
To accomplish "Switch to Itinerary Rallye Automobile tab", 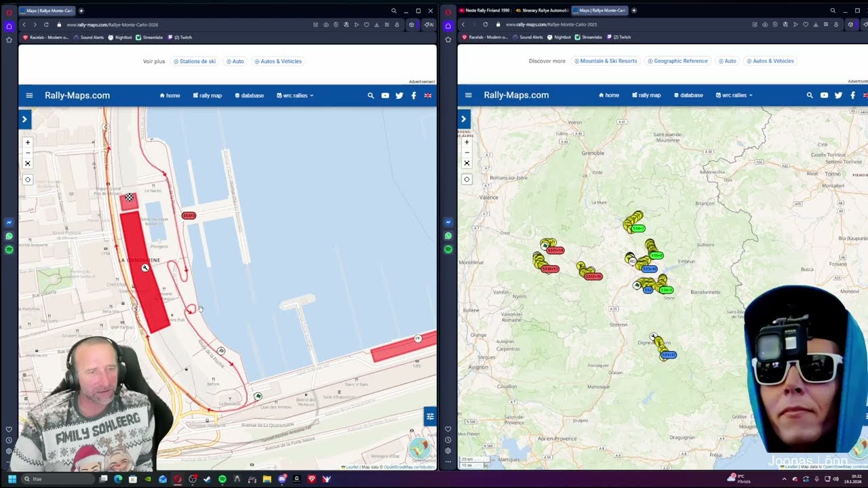I will [x=541, y=10].
